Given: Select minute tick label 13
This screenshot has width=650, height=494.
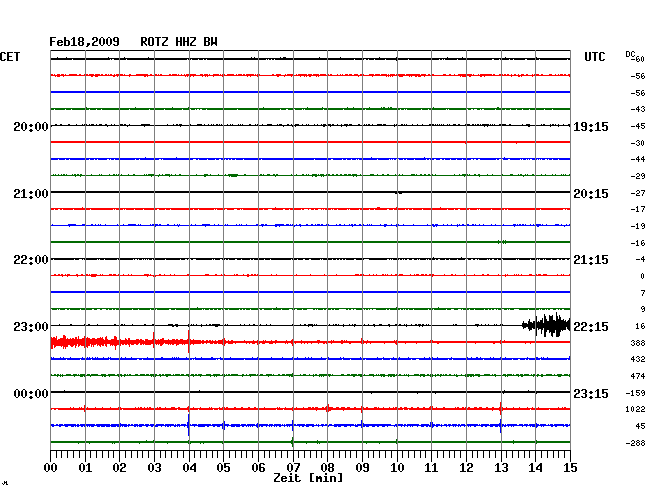Looking at the screenshot, I should coord(501,467).
